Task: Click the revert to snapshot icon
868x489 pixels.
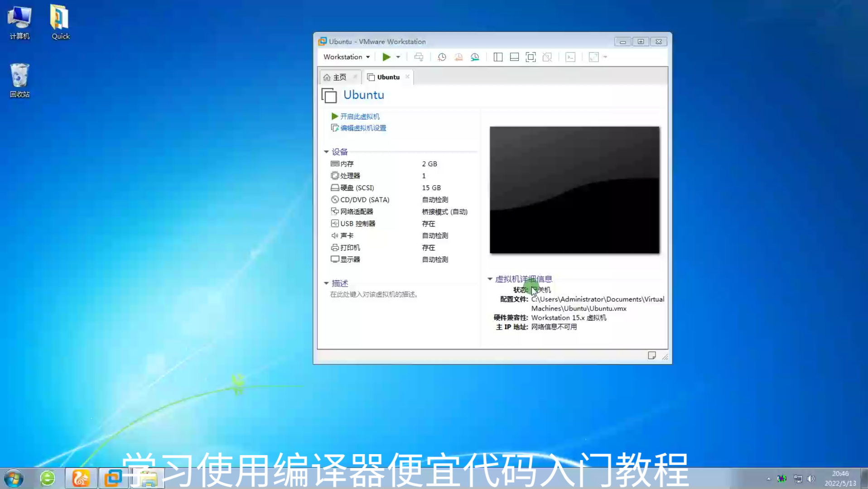Action: [458, 57]
